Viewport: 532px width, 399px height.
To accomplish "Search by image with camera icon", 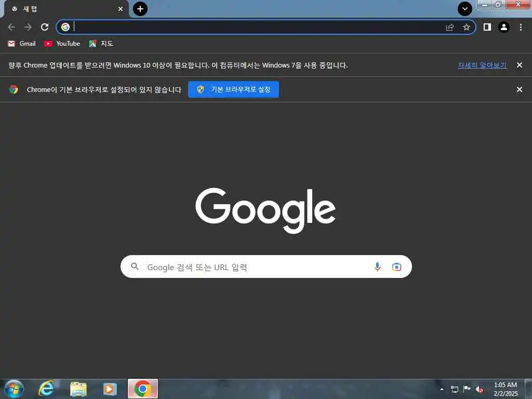I will click(396, 267).
